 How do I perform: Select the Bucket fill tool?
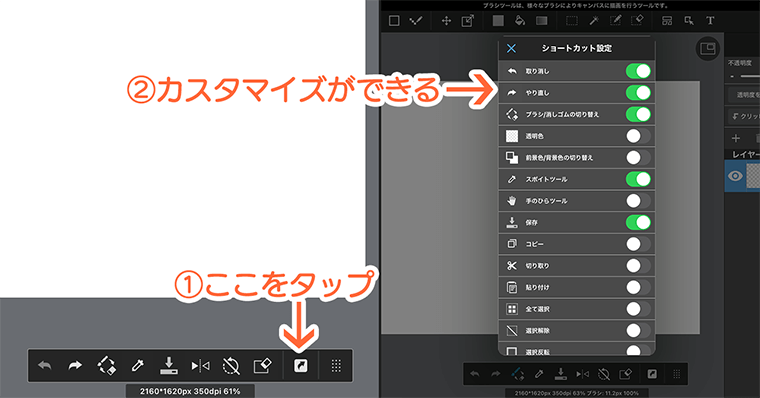pyautogui.click(x=520, y=21)
